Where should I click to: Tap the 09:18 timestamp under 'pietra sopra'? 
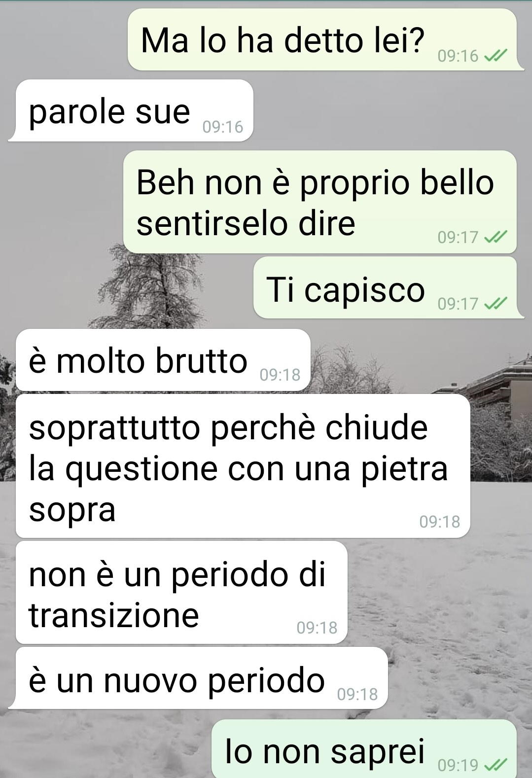coord(440,522)
